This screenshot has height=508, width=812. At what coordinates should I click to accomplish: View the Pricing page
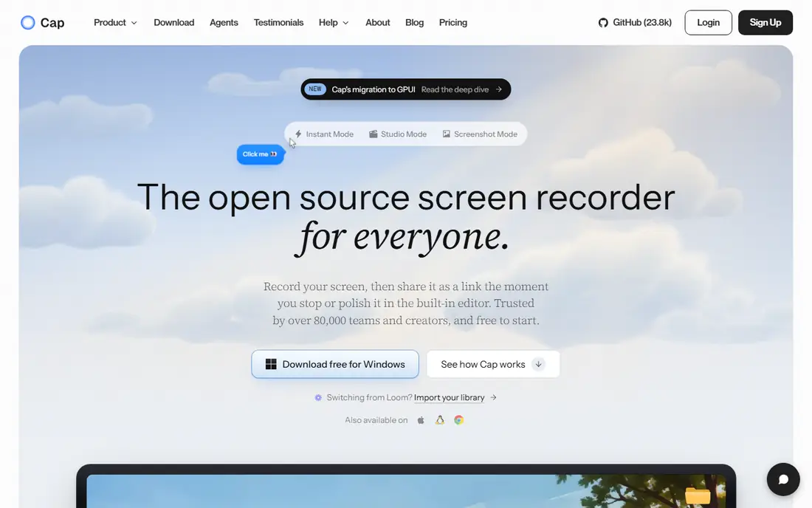coord(453,23)
